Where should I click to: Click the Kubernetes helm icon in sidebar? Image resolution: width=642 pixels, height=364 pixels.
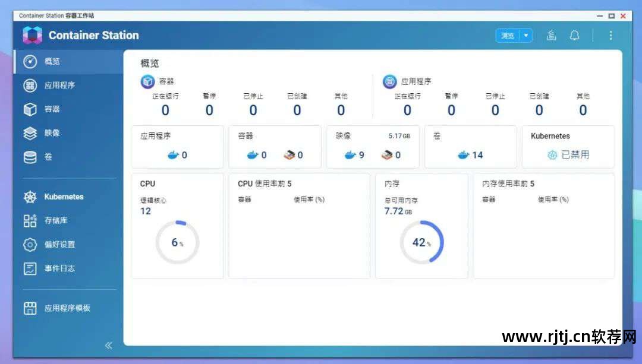pos(30,197)
